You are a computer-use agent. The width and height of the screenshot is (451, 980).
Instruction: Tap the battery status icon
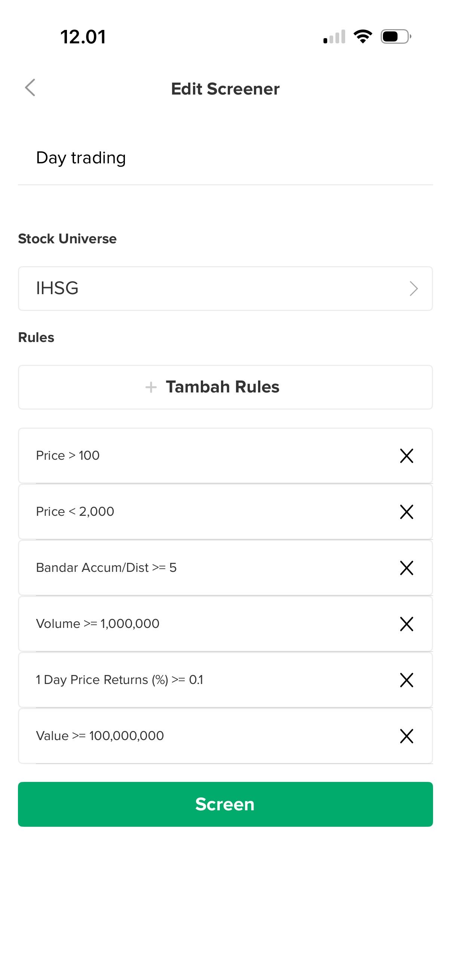(x=395, y=37)
